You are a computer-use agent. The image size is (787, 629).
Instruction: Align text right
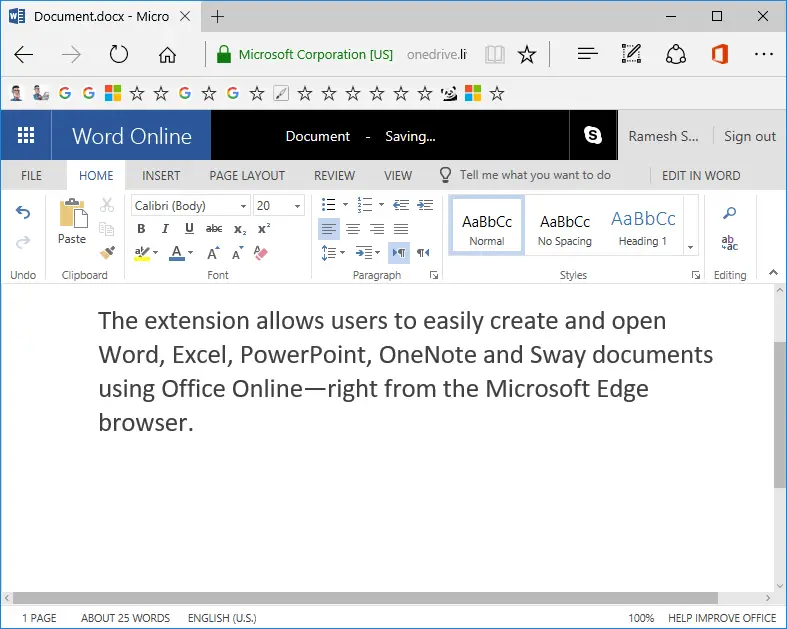point(377,229)
